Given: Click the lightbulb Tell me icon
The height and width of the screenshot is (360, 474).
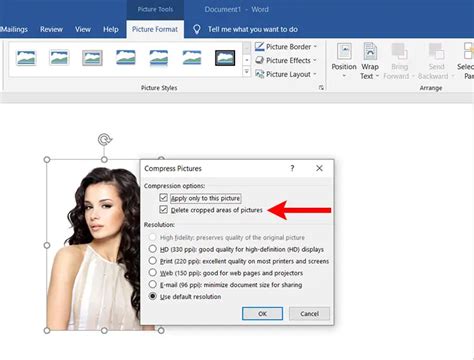Looking at the screenshot, I should coord(197,29).
